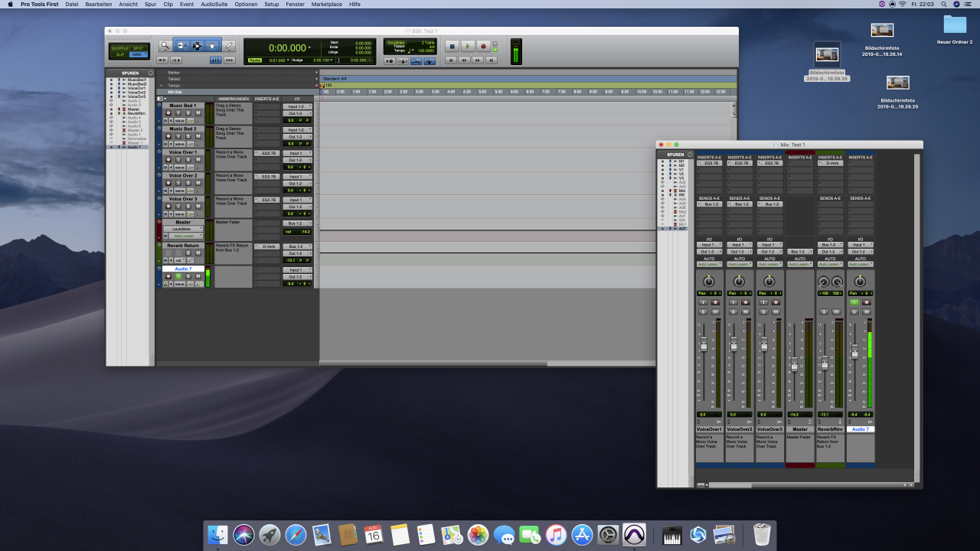Image resolution: width=980 pixels, height=551 pixels.
Task: Start playback with the green Play button
Action: [468, 46]
